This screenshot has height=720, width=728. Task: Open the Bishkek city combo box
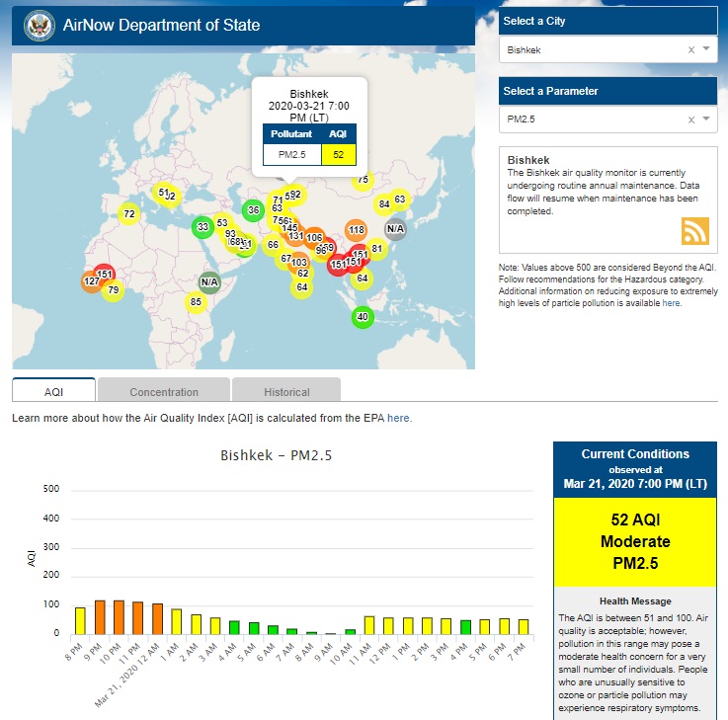pyautogui.click(x=593, y=49)
